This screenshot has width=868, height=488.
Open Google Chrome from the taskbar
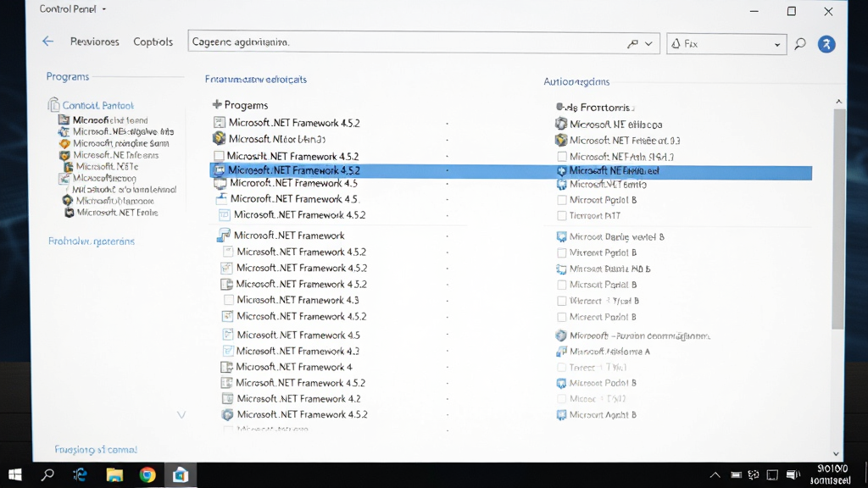coord(147,474)
